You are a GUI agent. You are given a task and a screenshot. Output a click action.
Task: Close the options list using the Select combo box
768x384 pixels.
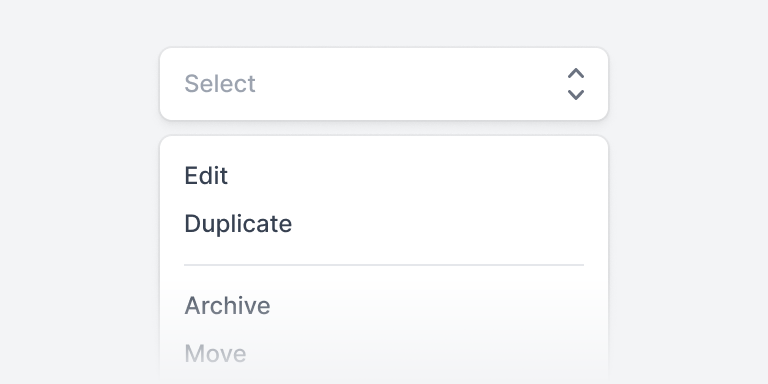384,84
